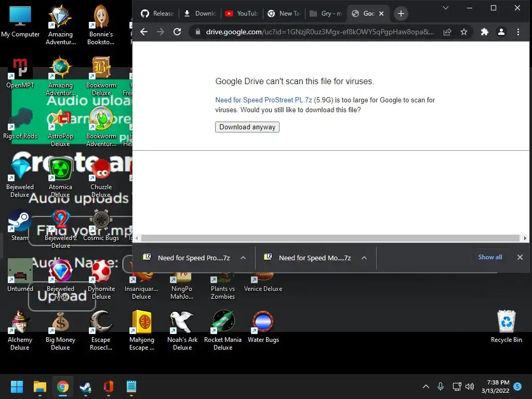The image size is (532, 399).
Task: Bookmark this page with the star icon
Action: click(464, 32)
